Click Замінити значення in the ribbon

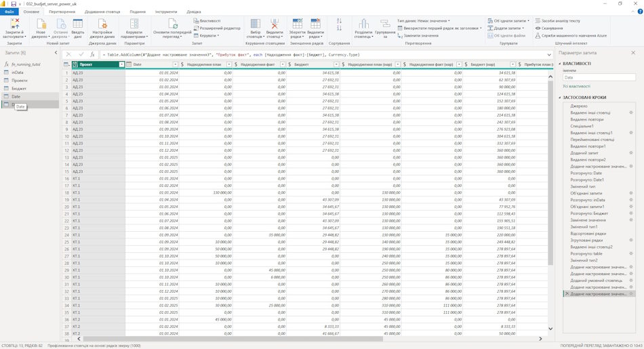pyautogui.click(x=418, y=36)
